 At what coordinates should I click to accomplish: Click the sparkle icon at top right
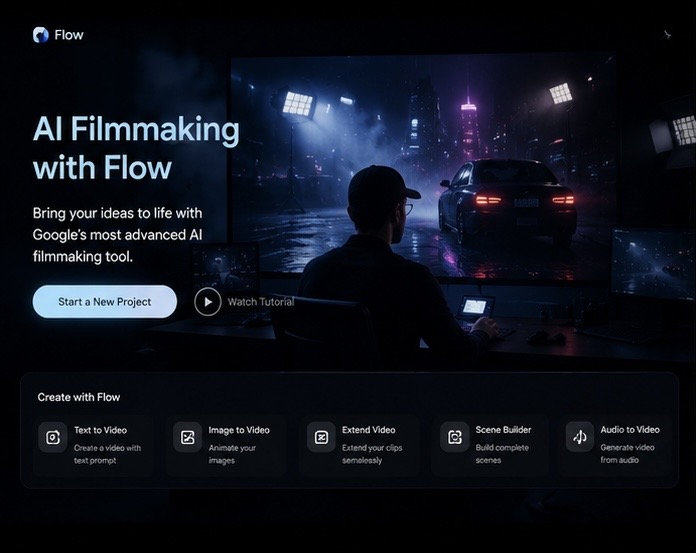pyautogui.click(x=667, y=35)
